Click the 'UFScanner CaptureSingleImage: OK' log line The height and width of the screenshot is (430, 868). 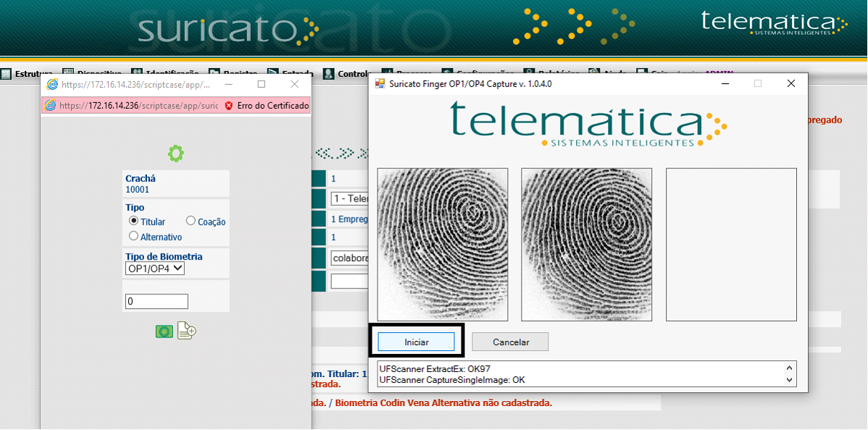[x=451, y=380]
